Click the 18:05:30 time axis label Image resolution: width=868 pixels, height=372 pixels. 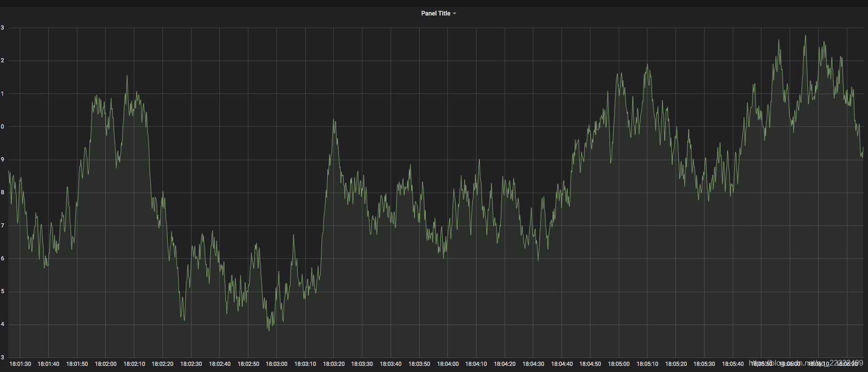point(704,364)
